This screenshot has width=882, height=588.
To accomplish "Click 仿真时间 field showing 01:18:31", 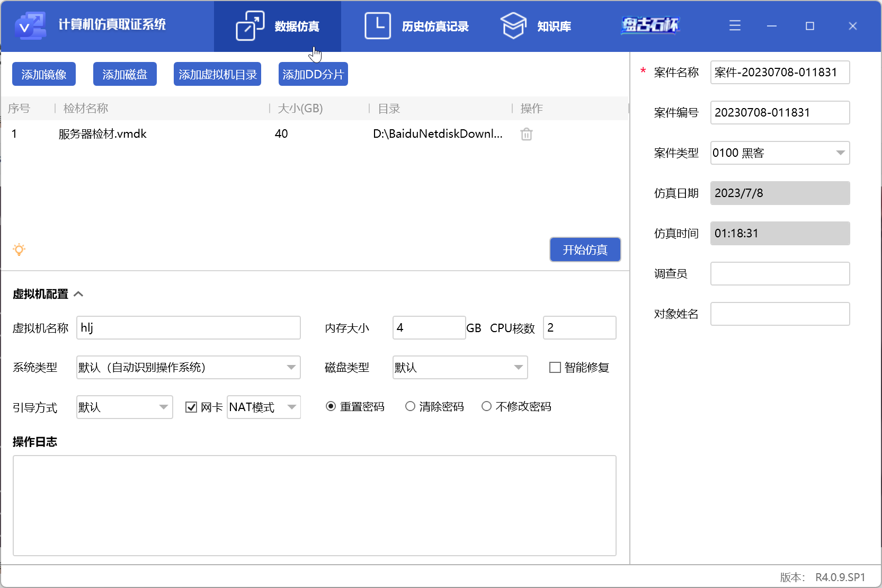I will [x=780, y=233].
